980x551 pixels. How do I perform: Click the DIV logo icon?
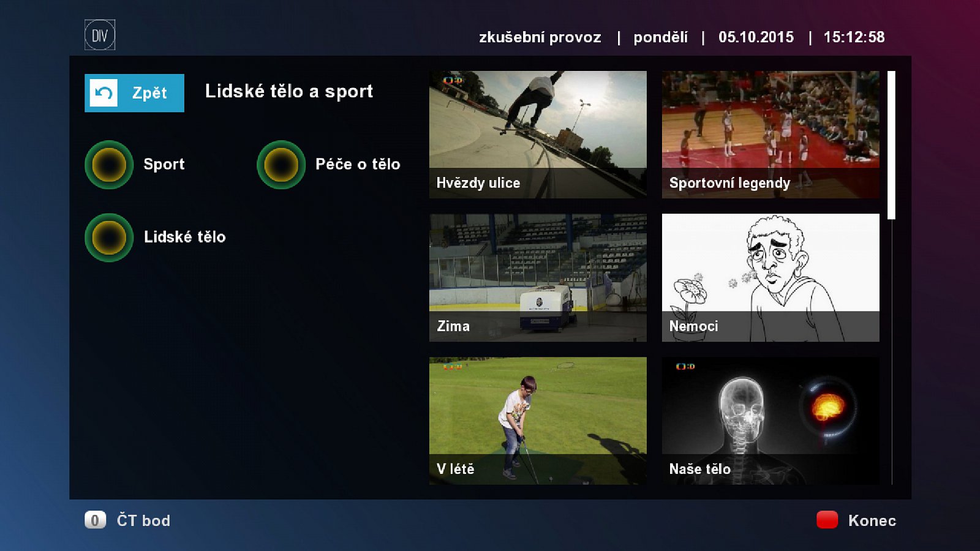tap(99, 35)
